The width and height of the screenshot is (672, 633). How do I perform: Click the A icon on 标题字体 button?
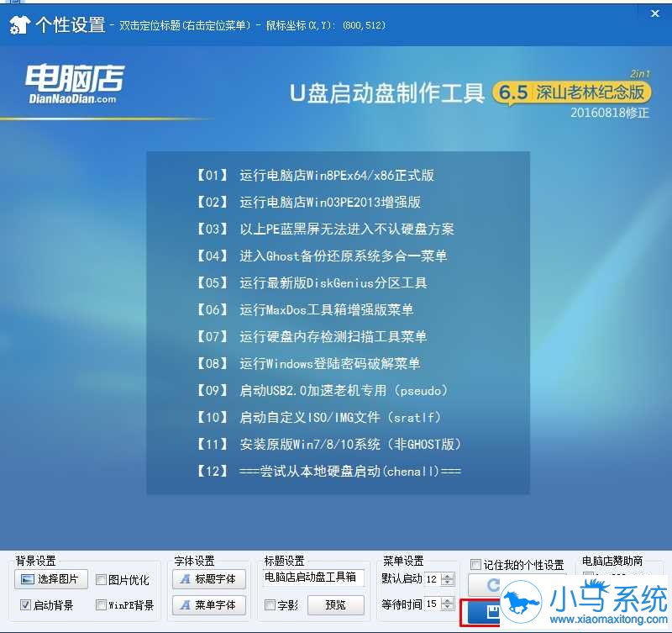185,579
